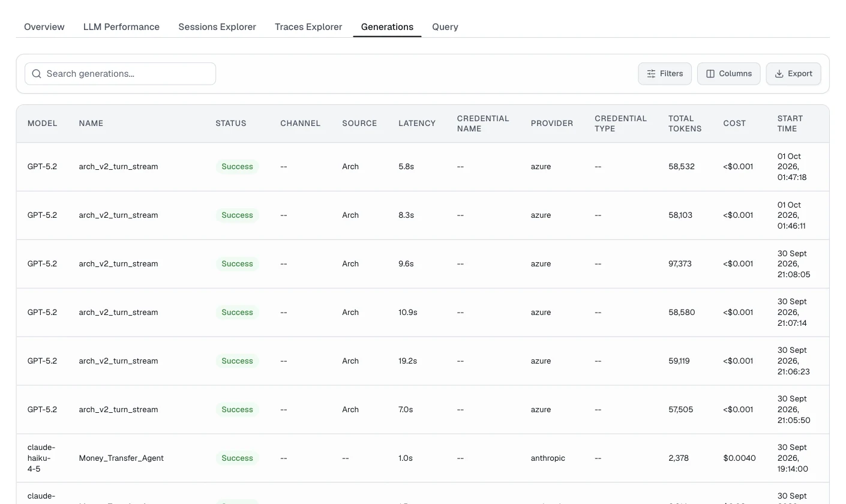Screen dimensions: 846x504
Task: Click the 59,119 total tokens cell
Action: pos(679,361)
